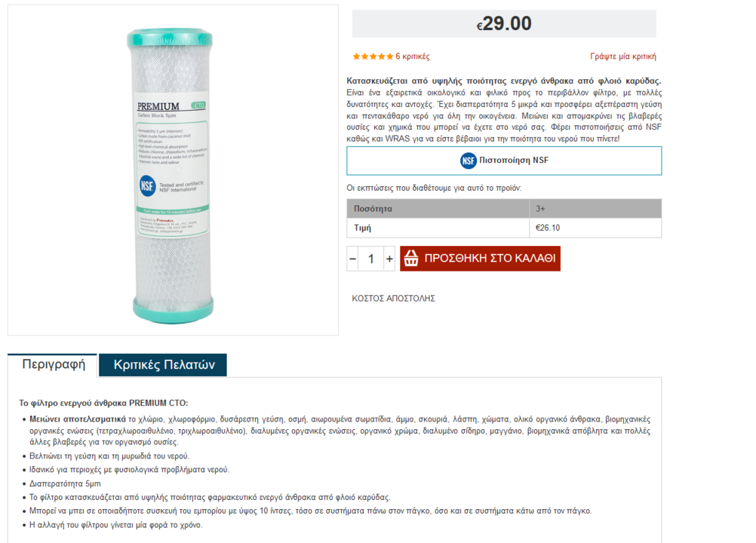Click Γράψτε μία κριτική link
The image size is (756, 543).
click(x=623, y=57)
